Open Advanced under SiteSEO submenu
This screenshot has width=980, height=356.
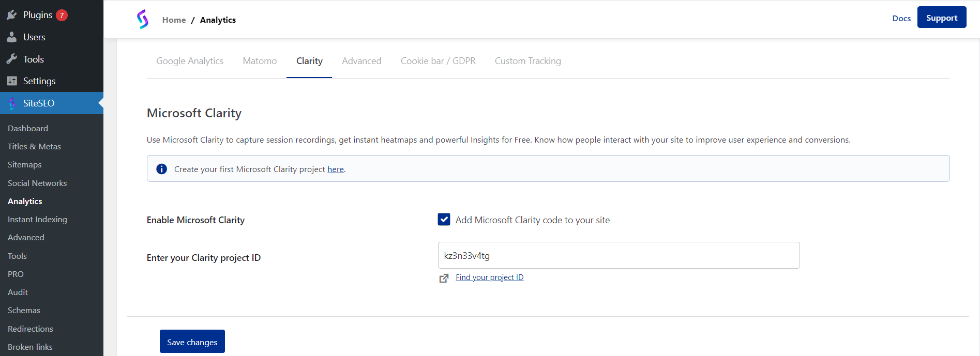(x=26, y=237)
